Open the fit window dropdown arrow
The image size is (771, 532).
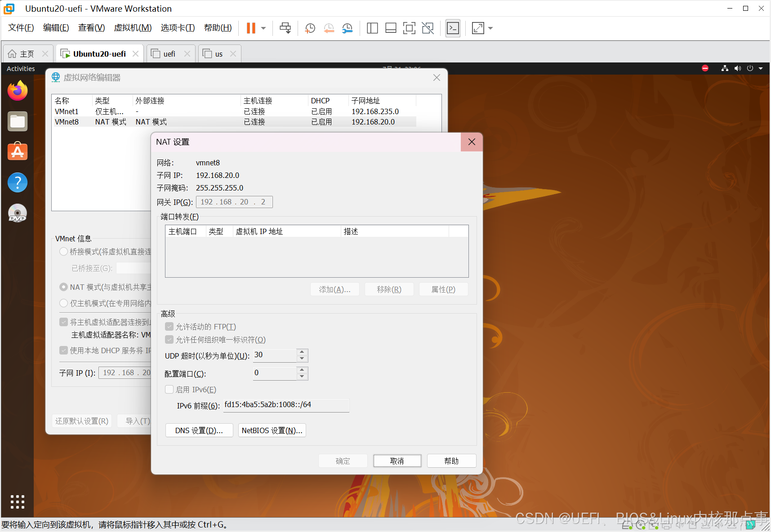[x=490, y=28]
